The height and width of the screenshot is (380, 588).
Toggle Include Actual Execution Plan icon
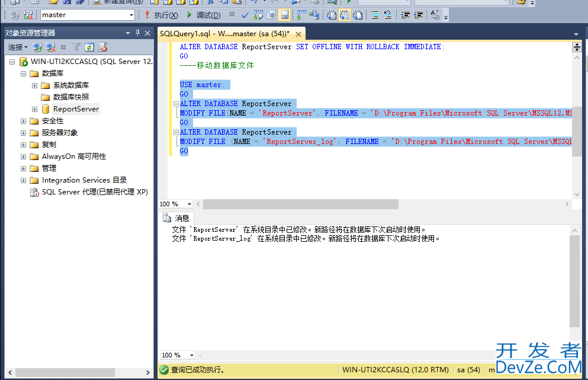[x=301, y=15]
